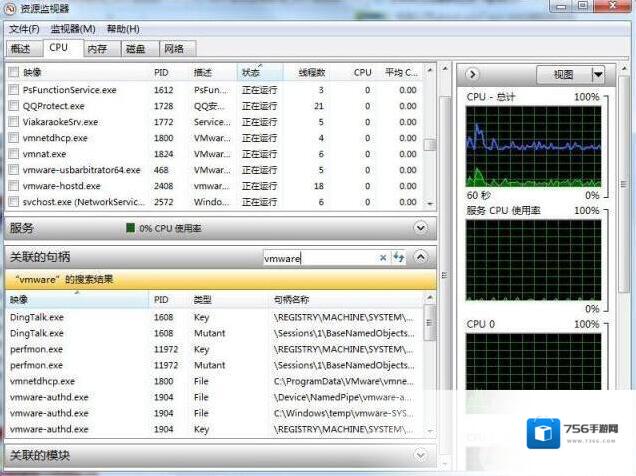Clear the vmware search text with X icon

383,258
